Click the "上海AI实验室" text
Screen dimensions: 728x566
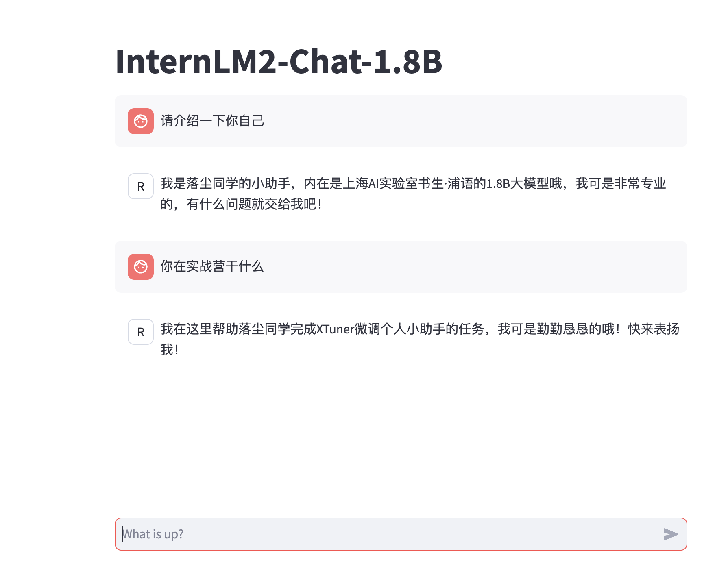pos(380,183)
